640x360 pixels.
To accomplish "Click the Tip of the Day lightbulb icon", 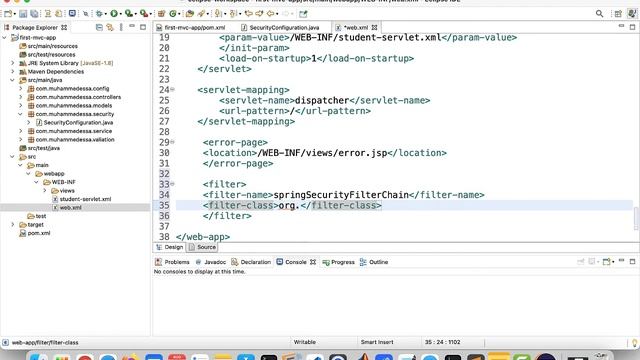I will 635,342.
